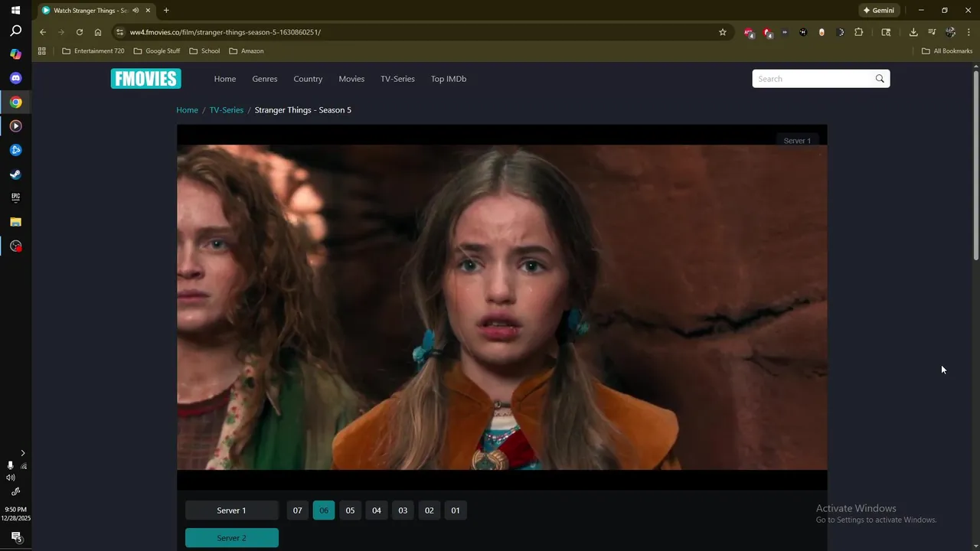Click the browser address bar URL
This screenshot has width=980, height=551.
tap(225, 32)
